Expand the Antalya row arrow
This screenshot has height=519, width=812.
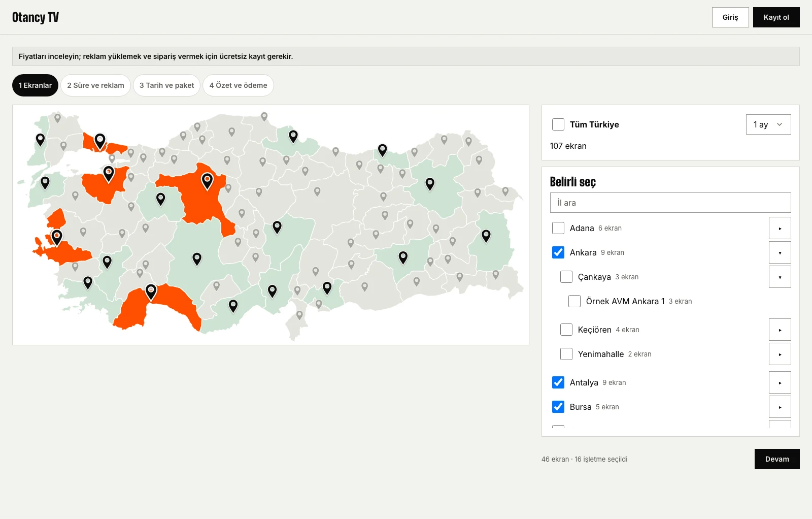[x=780, y=382]
